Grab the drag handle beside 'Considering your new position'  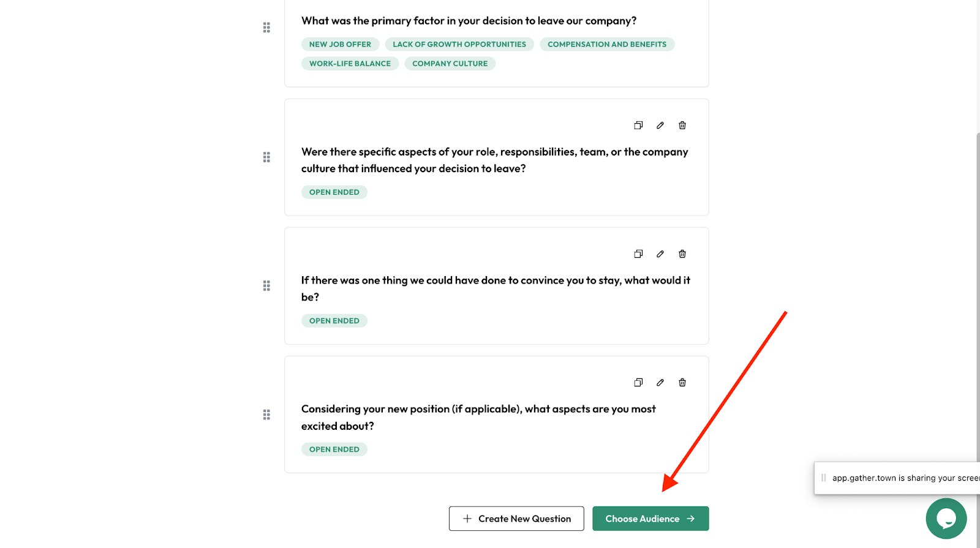click(266, 415)
